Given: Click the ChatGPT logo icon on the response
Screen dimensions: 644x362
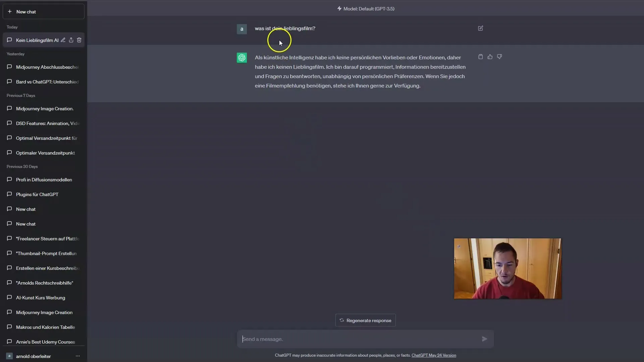Looking at the screenshot, I should (242, 57).
